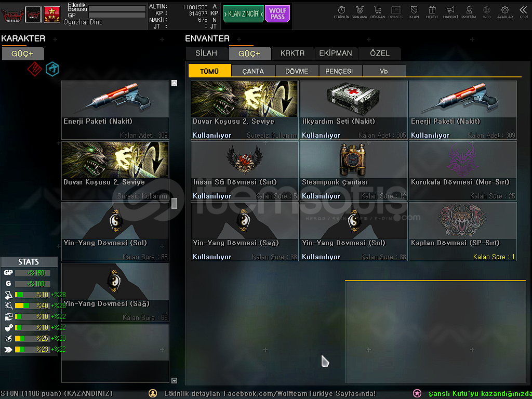The height and width of the screenshot is (399, 532).
Task: Filter items by the DÖVME tab
Action: tap(297, 71)
